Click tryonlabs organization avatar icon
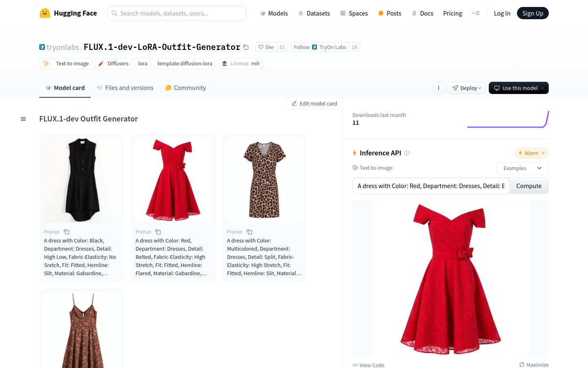The height and width of the screenshot is (368, 588). click(x=42, y=47)
